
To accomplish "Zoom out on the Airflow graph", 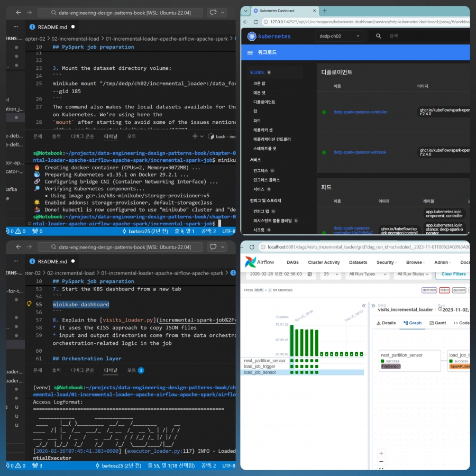I will click(381, 462).
